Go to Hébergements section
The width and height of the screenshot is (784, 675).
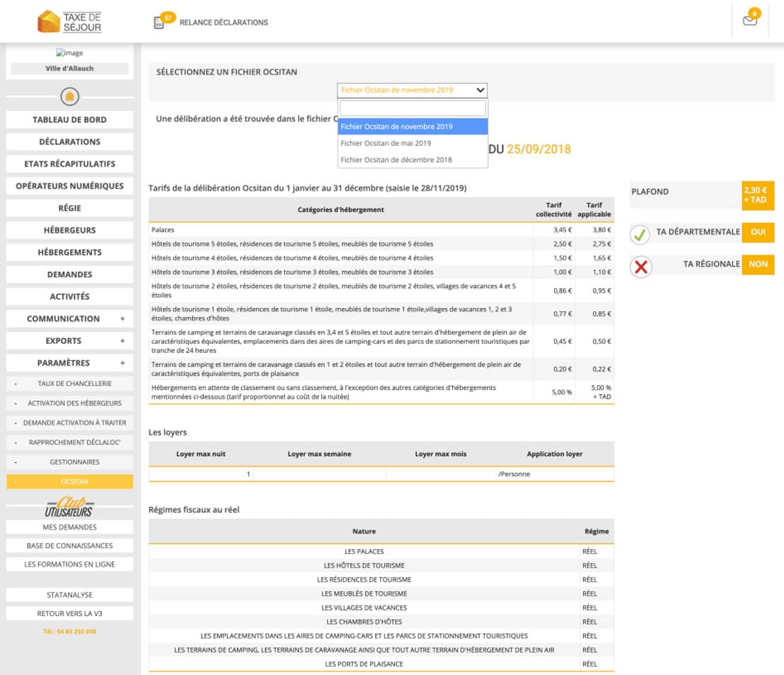69,252
